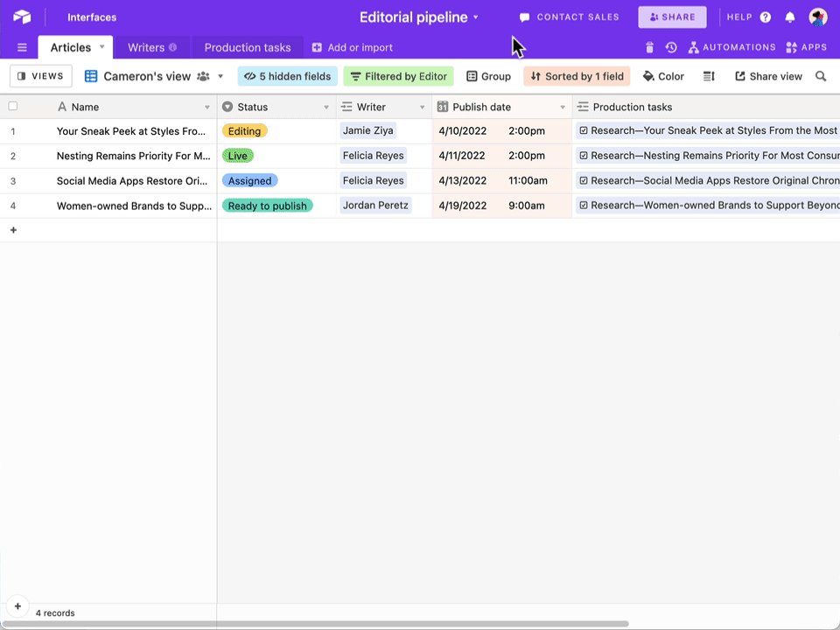
Task: Select the checkbox on row 1
Action: click(12, 130)
